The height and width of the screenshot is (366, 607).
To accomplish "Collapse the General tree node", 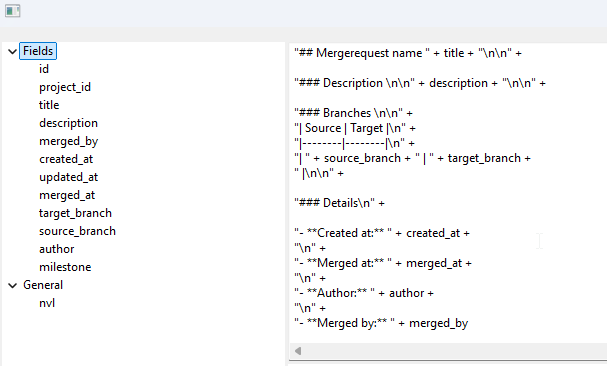I will click(x=12, y=285).
